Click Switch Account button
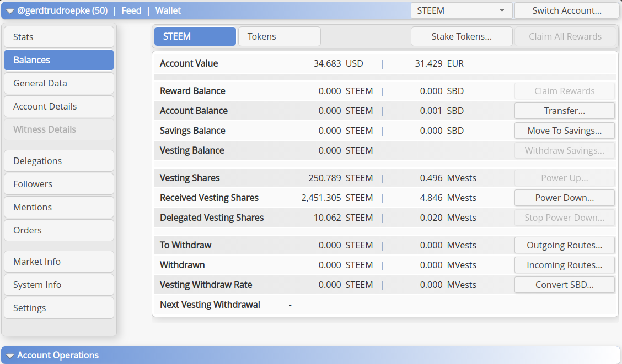622x364 pixels. tap(566, 10)
